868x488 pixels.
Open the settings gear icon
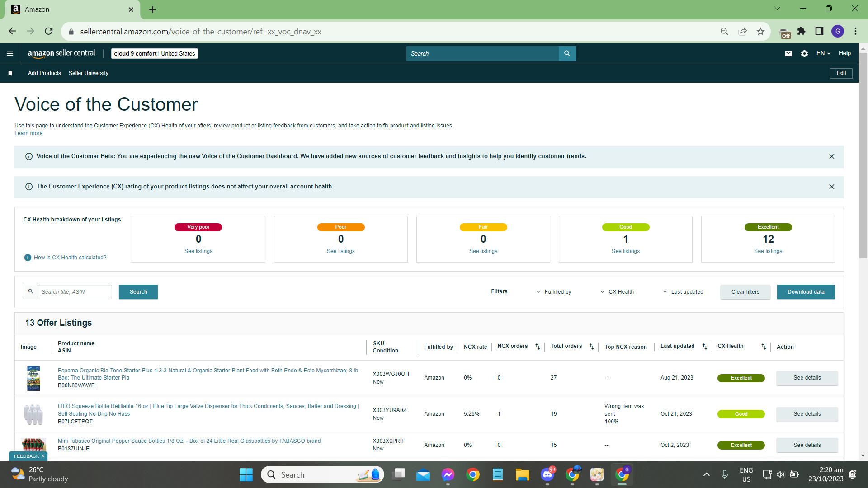tap(804, 53)
